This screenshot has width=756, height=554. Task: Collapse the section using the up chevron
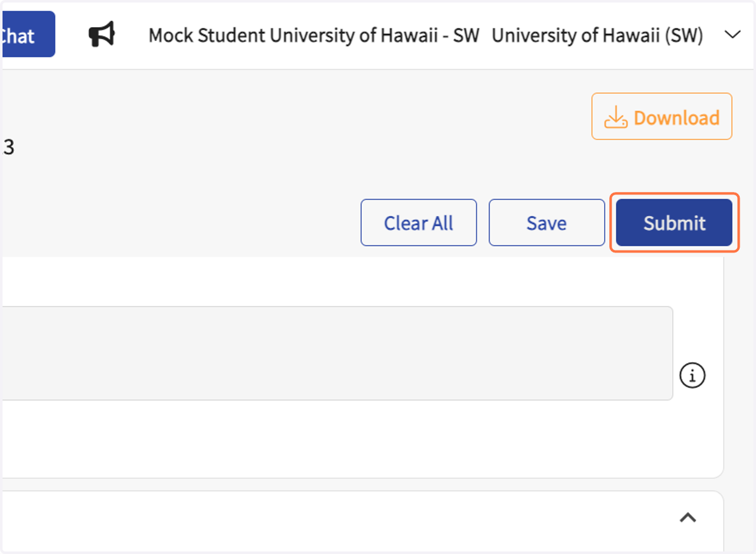coord(688,518)
